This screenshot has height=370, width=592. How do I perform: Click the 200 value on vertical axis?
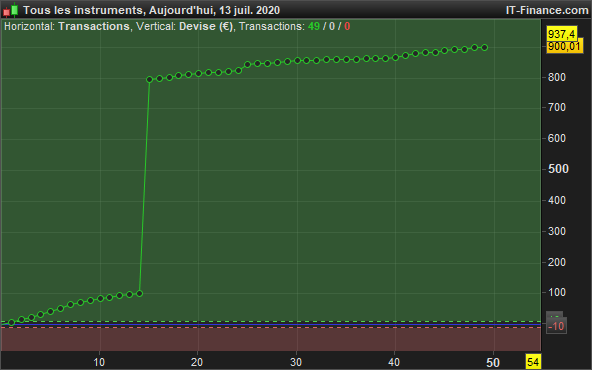[557, 262]
